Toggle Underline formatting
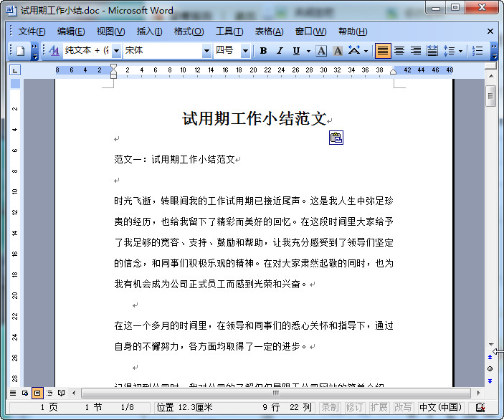Screen dimensions: 504x420 (x=296, y=51)
